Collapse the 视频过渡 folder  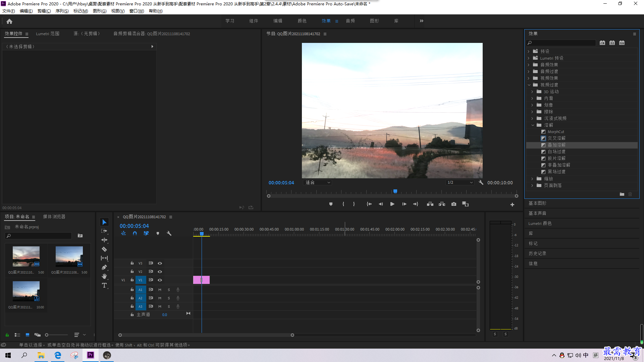(529, 85)
